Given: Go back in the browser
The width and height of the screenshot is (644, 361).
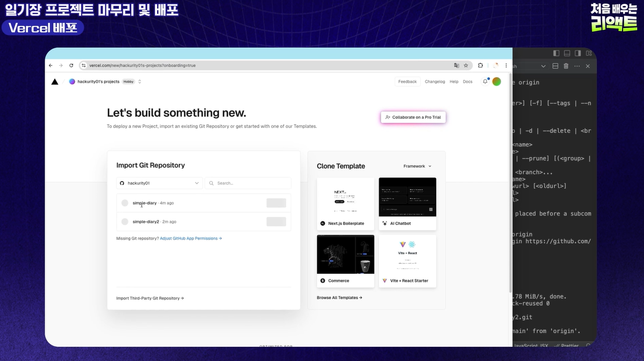Looking at the screenshot, I should [50, 65].
